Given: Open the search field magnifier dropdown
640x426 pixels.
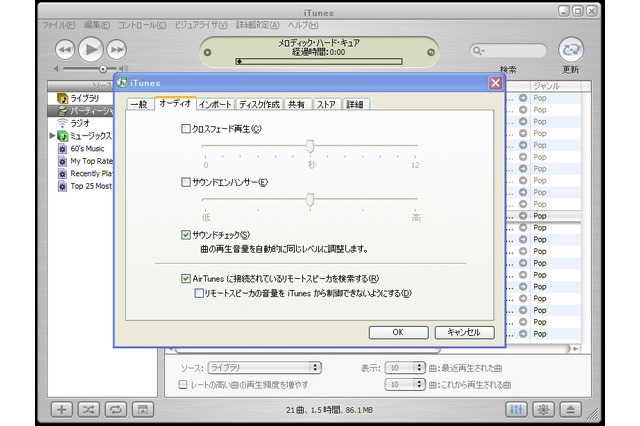Looking at the screenshot, I should pos(483,49).
